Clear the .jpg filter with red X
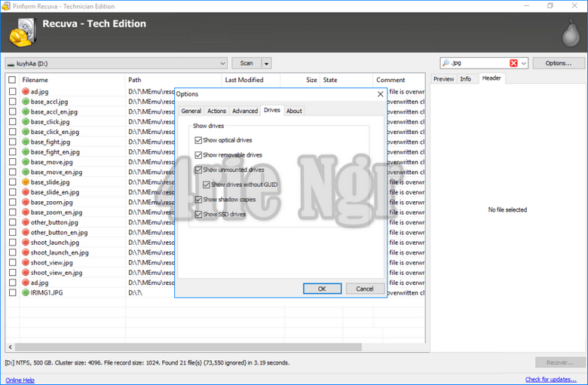The height and width of the screenshot is (385, 588). pyautogui.click(x=513, y=63)
